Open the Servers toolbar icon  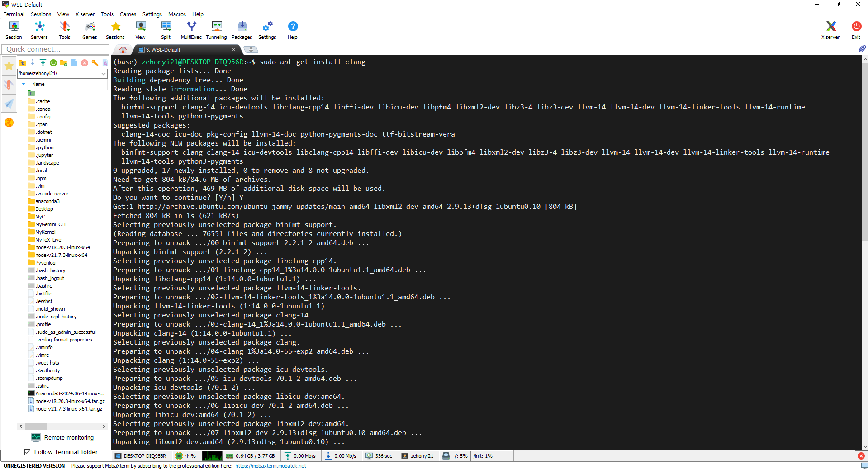coord(39,30)
